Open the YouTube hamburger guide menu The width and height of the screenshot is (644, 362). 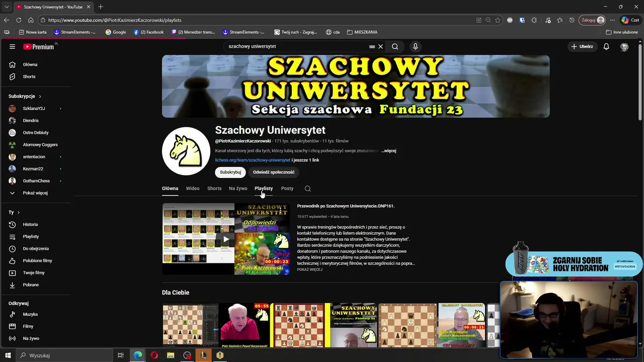12,46
